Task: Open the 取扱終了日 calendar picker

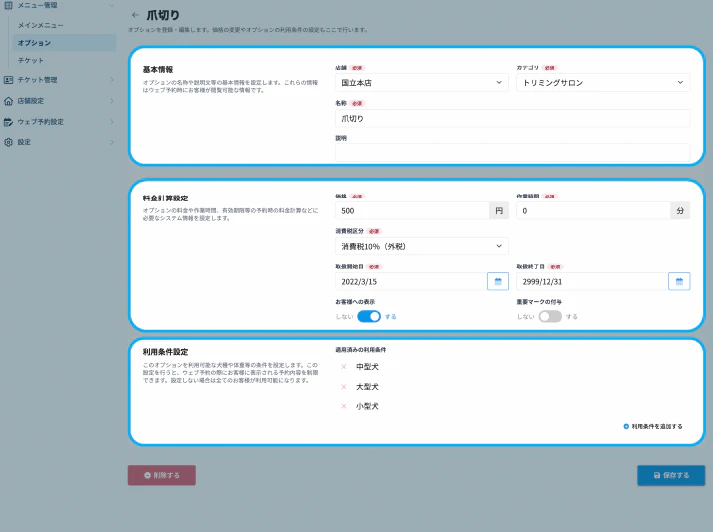Action: coord(679,281)
